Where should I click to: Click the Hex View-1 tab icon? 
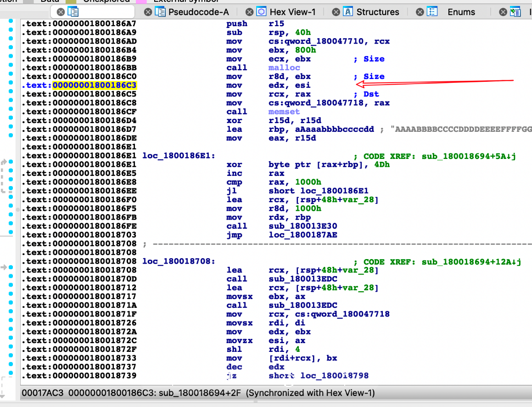[261, 12]
